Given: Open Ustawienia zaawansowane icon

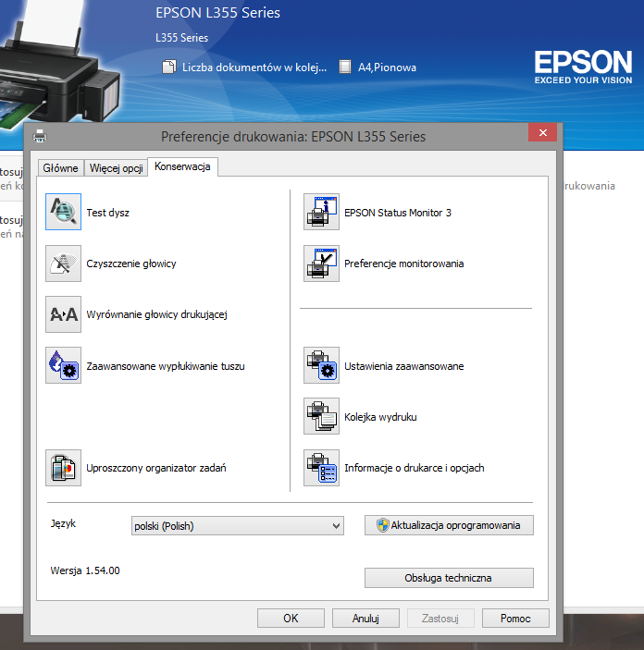Looking at the screenshot, I should pyautogui.click(x=321, y=365).
